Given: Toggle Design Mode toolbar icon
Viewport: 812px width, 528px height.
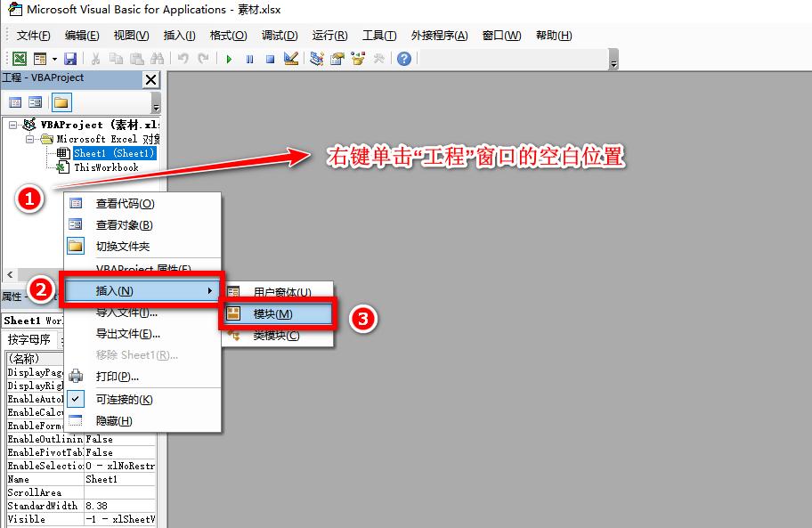Looking at the screenshot, I should (291, 59).
